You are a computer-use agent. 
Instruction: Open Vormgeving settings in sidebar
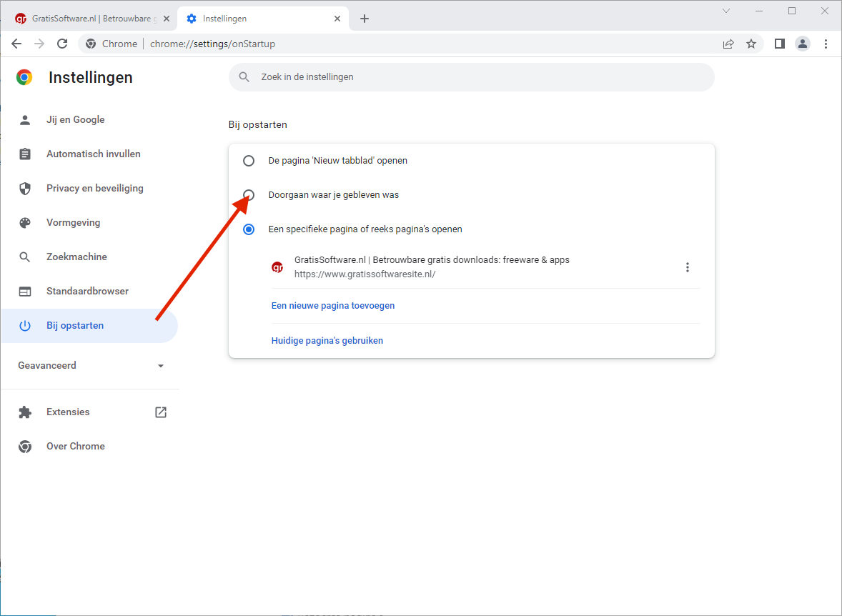[x=74, y=223]
